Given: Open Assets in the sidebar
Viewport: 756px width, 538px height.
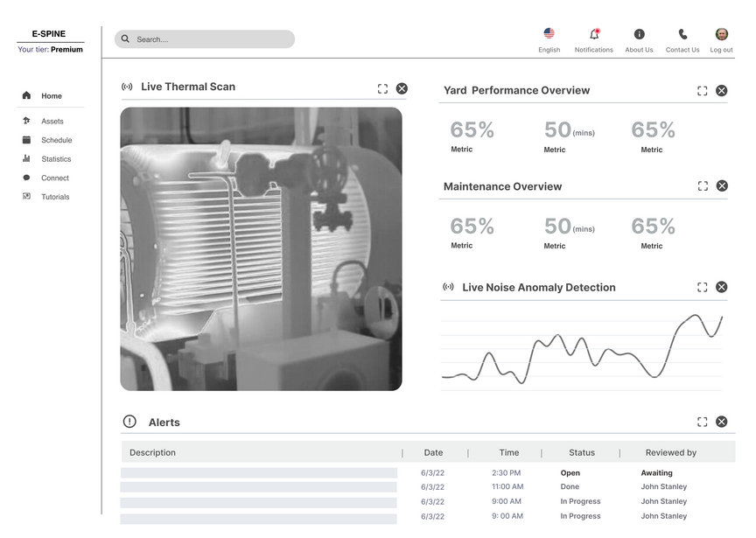Looking at the screenshot, I should click(52, 122).
